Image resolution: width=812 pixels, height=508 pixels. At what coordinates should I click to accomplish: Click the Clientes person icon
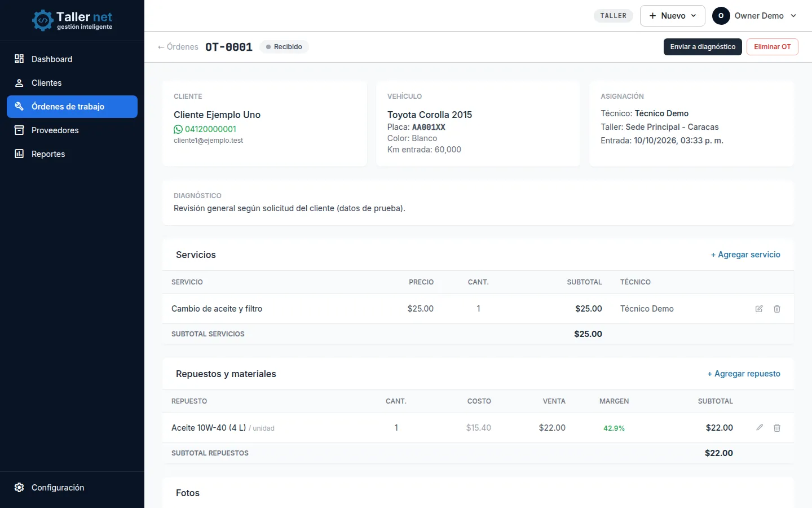point(19,83)
